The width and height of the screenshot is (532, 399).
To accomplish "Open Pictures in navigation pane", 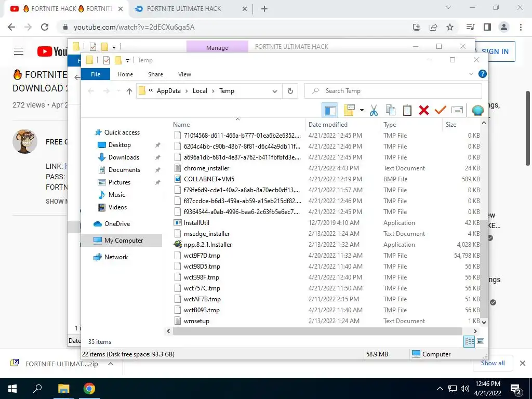I will [x=119, y=182].
